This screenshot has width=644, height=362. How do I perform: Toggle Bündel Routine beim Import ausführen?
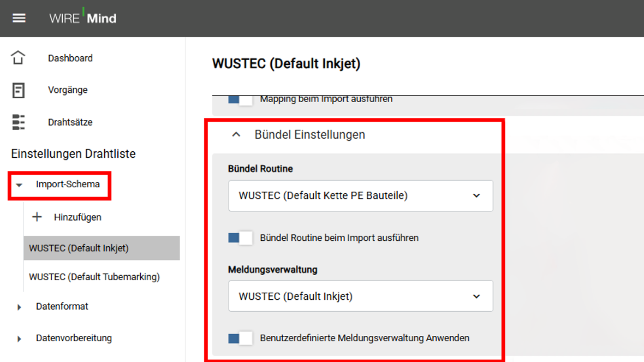point(240,238)
